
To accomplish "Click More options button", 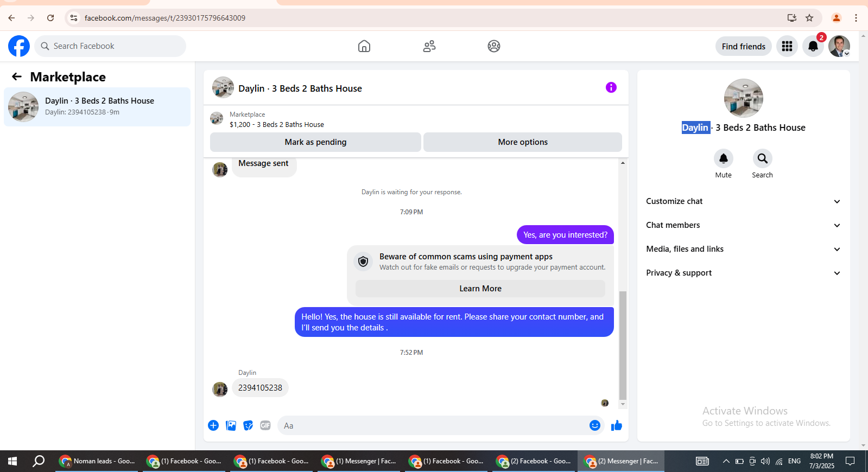I will [523, 142].
